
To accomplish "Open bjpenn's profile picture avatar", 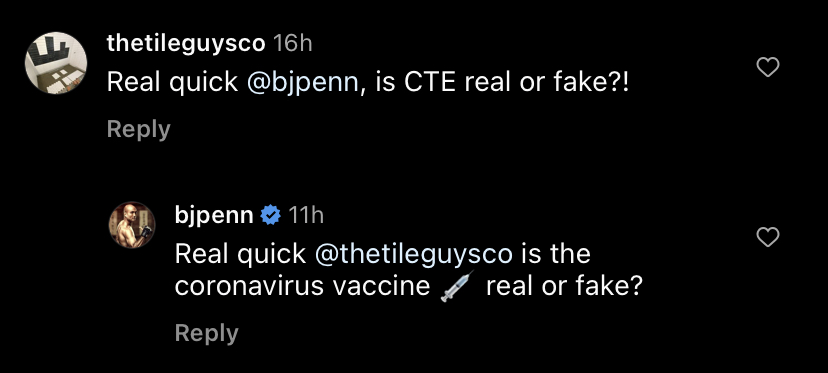I will tap(132, 225).
